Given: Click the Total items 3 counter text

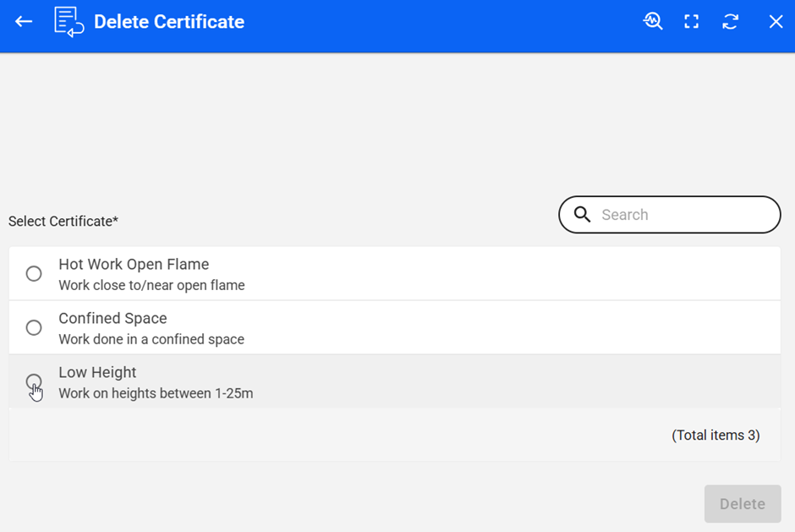Looking at the screenshot, I should click(715, 436).
